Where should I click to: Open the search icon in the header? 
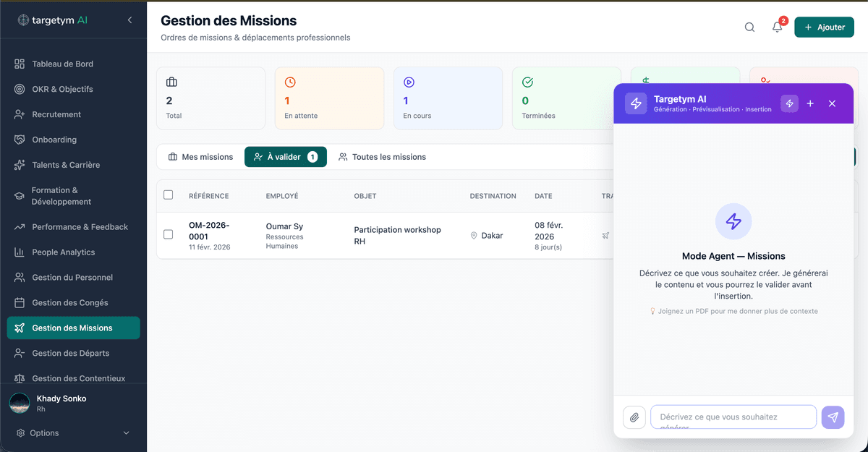749,26
